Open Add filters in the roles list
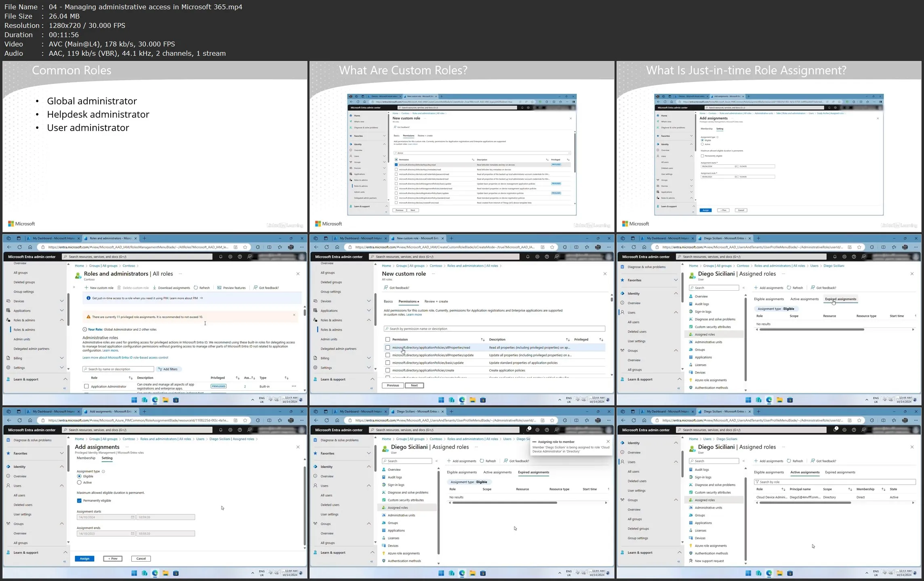The height and width of the screenshot is (581, 924). tap(168, 369)
